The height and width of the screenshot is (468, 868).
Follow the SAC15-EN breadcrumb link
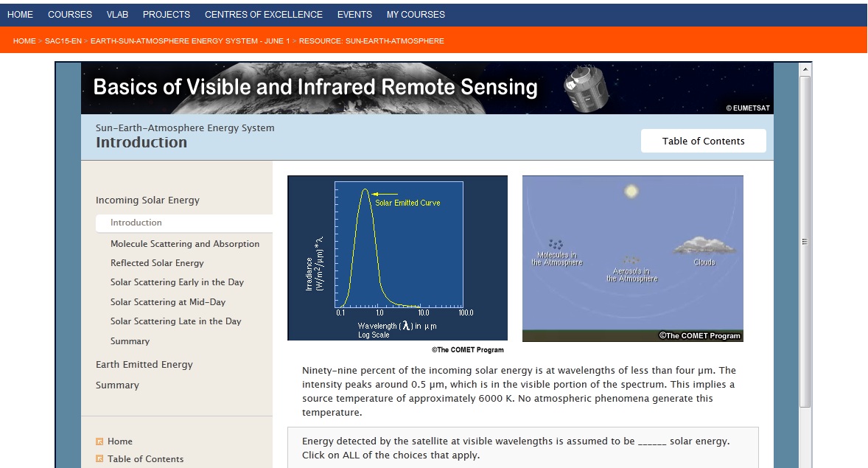(63, 41)
